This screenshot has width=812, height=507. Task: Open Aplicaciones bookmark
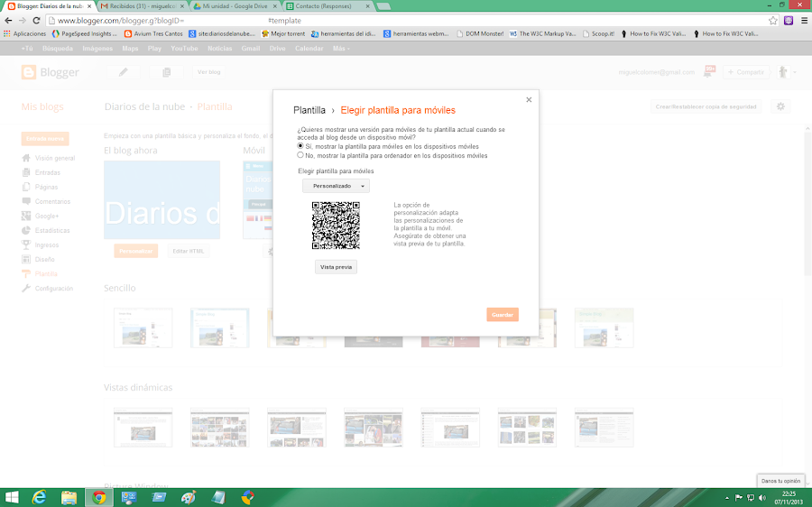[25, 33]
